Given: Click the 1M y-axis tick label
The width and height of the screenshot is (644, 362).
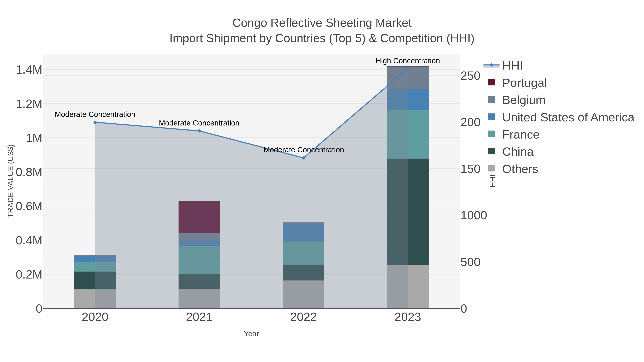Looking at the screenshot, I should pos(34,138).
